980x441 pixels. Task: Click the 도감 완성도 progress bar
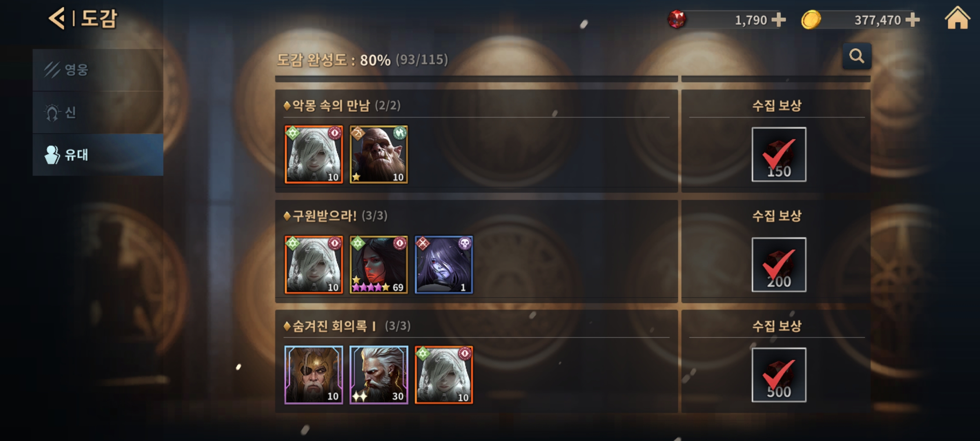pyautogui.click(x=572, y=79)
